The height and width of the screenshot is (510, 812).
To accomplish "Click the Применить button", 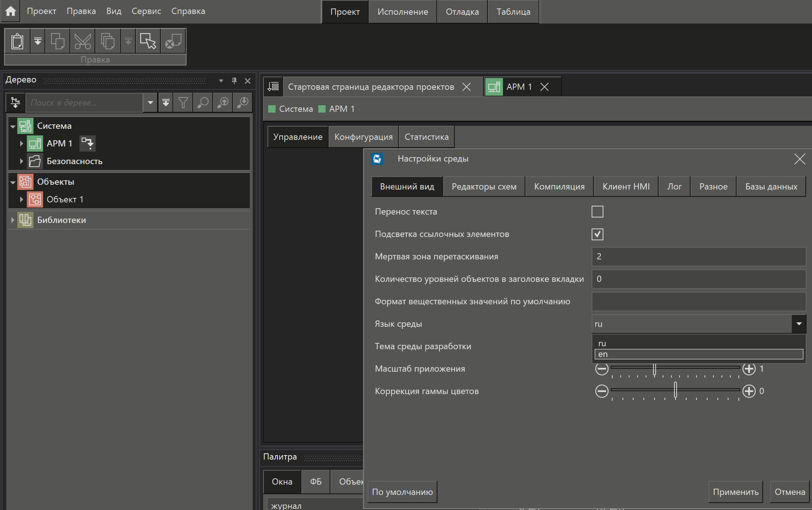I will click(x=735, y=492).
